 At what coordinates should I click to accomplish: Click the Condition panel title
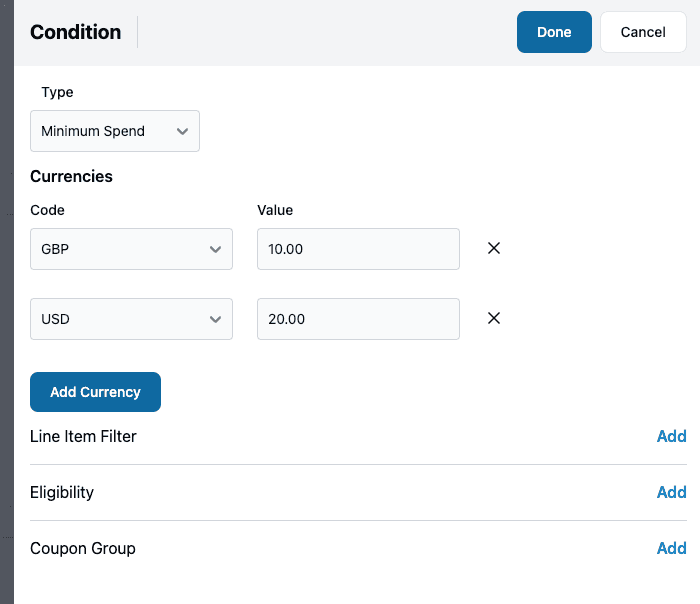tap(75, 32)
